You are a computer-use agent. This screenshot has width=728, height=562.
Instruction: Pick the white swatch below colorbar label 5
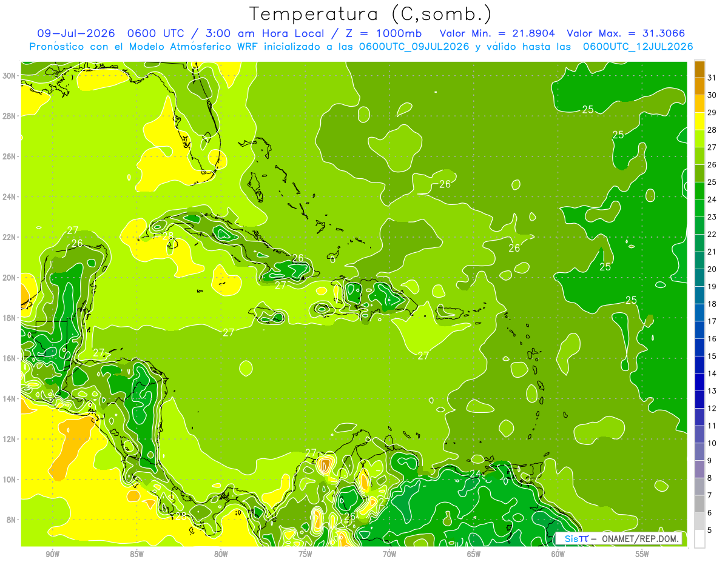tap(700, 539)
